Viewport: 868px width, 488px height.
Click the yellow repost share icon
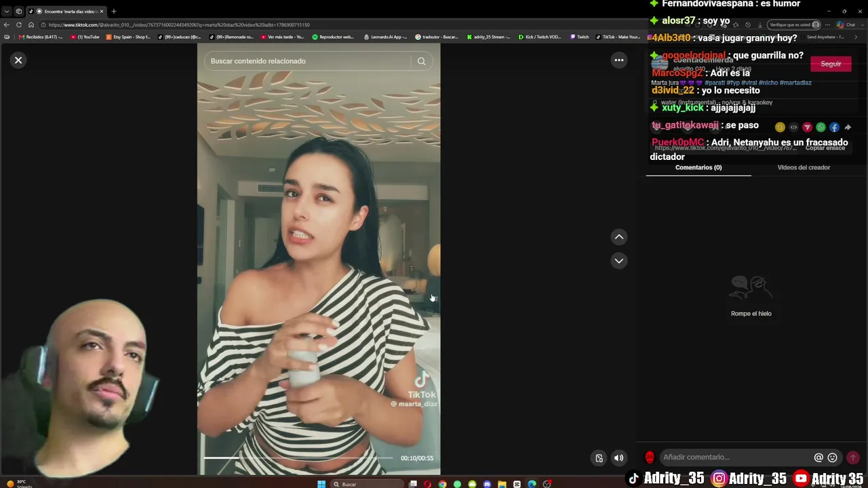click(780, 127)
